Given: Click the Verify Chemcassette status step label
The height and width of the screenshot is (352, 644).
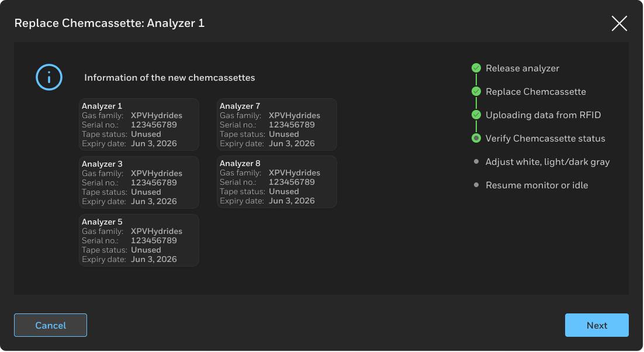Looking at the screenshot, I should pos(545,139).
